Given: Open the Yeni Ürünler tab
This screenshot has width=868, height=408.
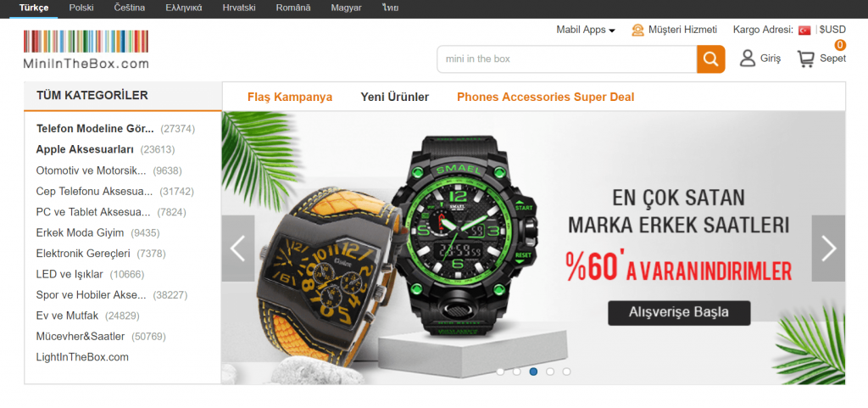Looking at the screenshot, I should coord(395,98).
